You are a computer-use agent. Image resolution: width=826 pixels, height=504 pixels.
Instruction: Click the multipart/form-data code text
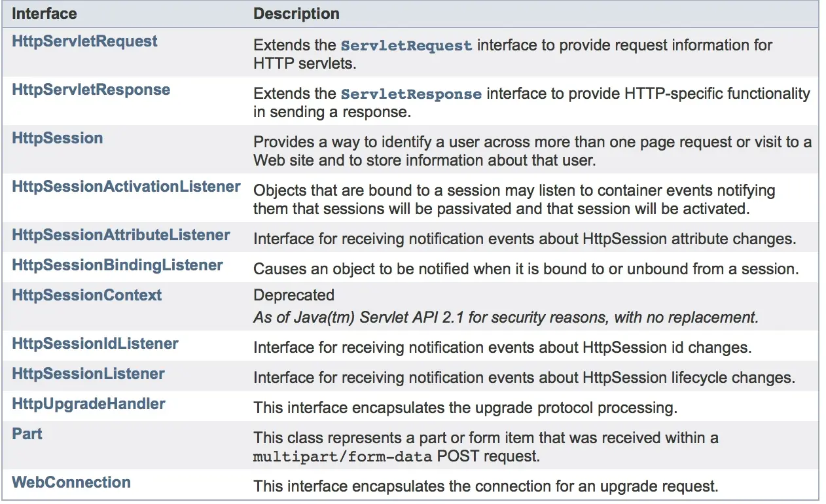point(342,457)
